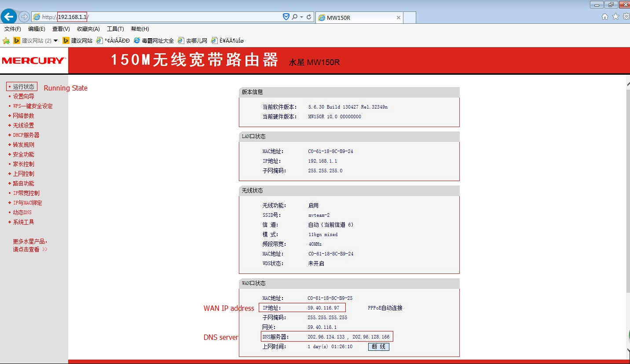This screenshot has width=630, height=364.
Task: Open the 收藏夹(A) menu
Action: [88, 29]
